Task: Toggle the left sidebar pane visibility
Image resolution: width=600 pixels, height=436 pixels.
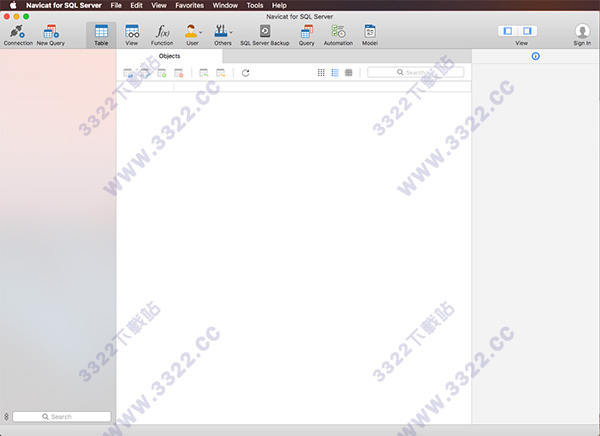Action: [508, 31]
